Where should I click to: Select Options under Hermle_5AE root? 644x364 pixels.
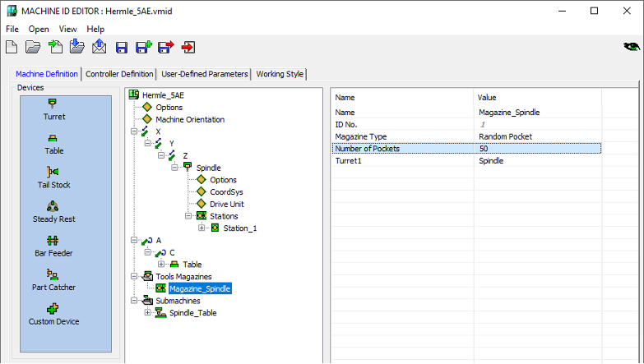coord(169,108)
